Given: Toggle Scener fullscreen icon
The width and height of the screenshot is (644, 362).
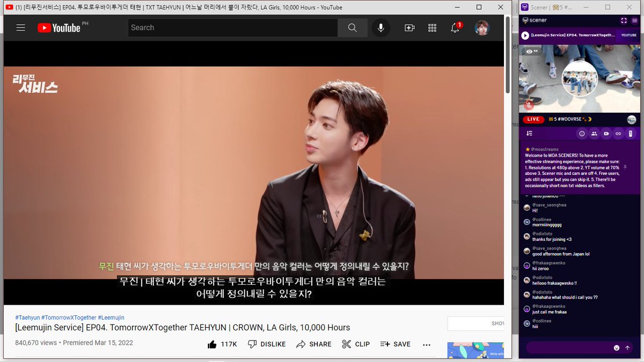Looking at the screenshot, I should pos(624,20).
